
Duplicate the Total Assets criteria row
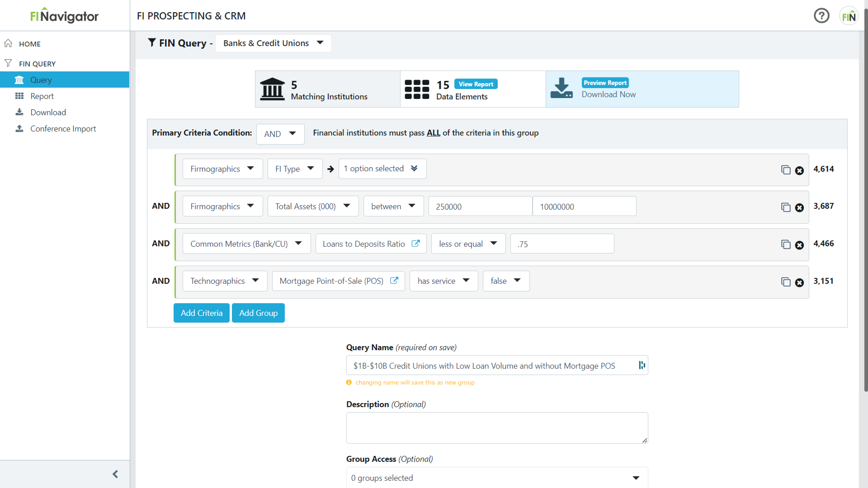(x=785, y=207)
